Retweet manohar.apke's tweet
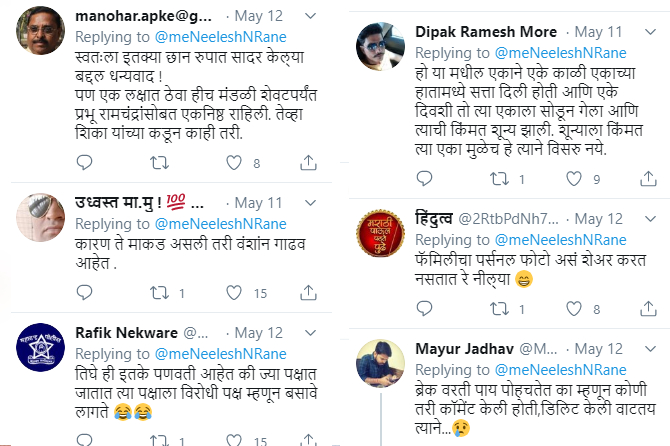The height and width of the screenshot is (446, 670). pyautogui.click(x=156, y=163)
